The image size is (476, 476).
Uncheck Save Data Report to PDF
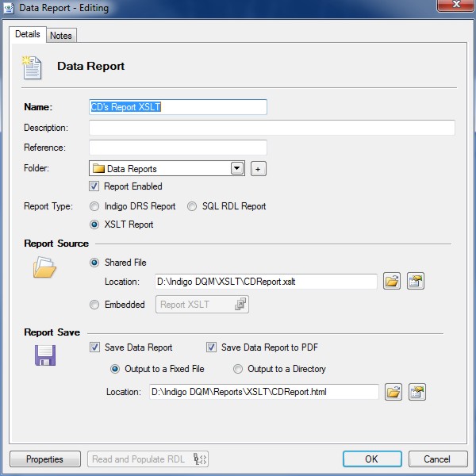pyautogui.click(x=212, y=347)
